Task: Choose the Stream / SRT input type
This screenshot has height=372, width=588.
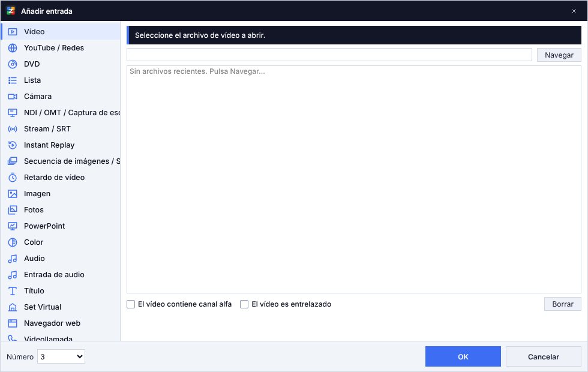Action: (61, 128)
